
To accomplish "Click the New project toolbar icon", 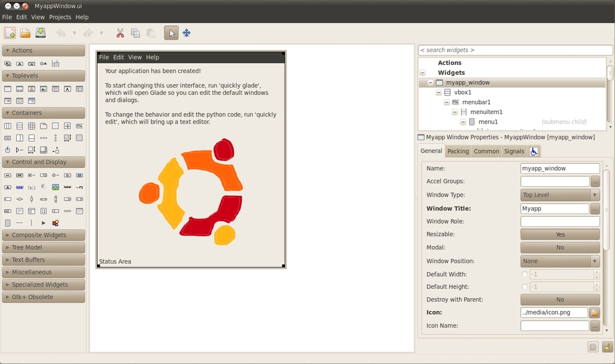I will [x=10, y=33].
